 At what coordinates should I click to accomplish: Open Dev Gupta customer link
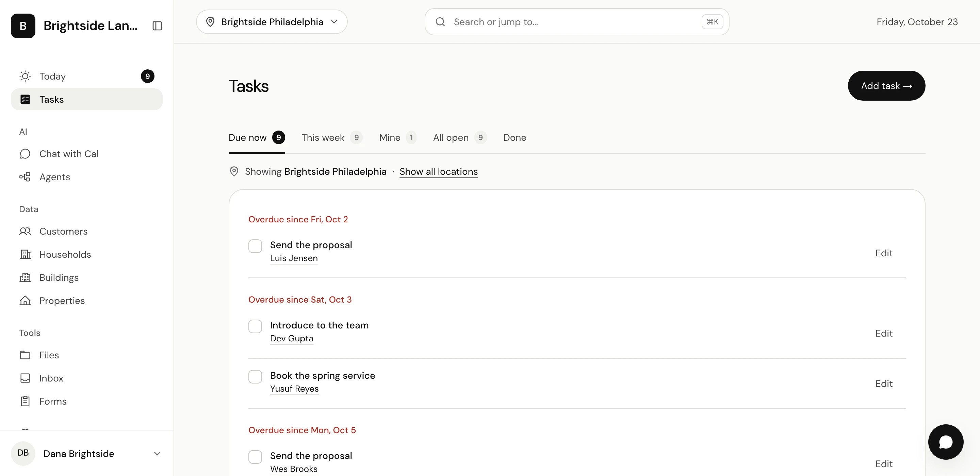[291, 338]
